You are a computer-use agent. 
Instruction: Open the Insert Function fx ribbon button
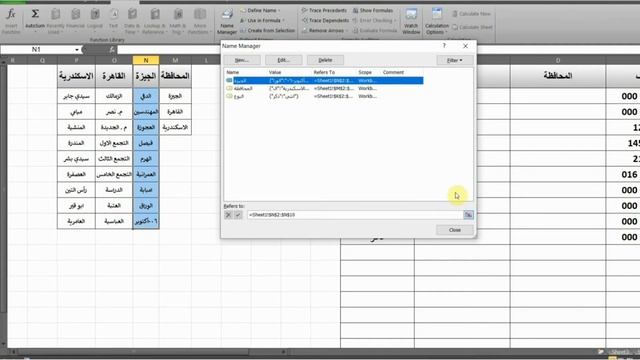(11, 20)
